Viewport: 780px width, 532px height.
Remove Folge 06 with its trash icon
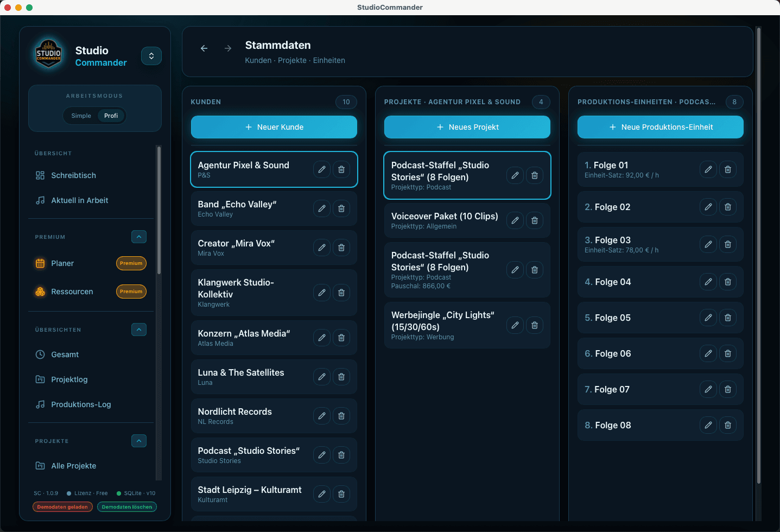pyautogui.click(x=728, y=353)
